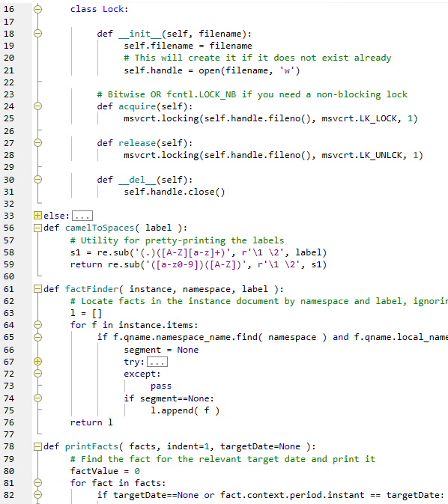Click the 'factFinder' function name
The width and height of the screenshot is (448, 504).
(x=91, y=289)
